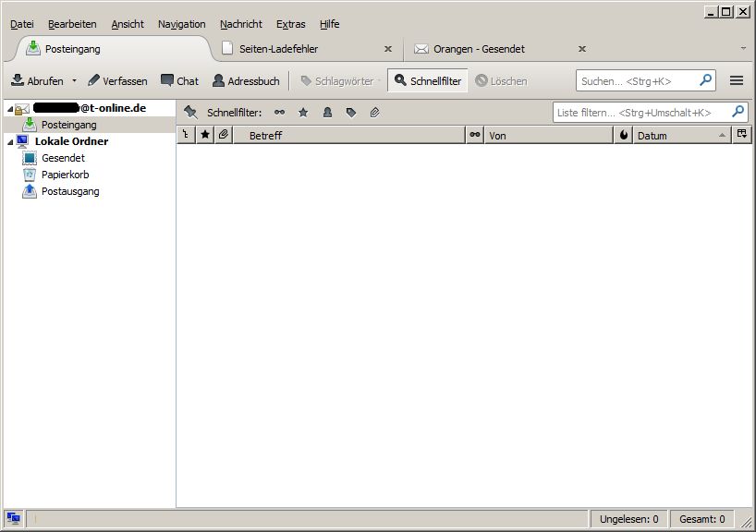Open the Postausgang outbox folder
The image size is (756, 532).
coord(69,191)
